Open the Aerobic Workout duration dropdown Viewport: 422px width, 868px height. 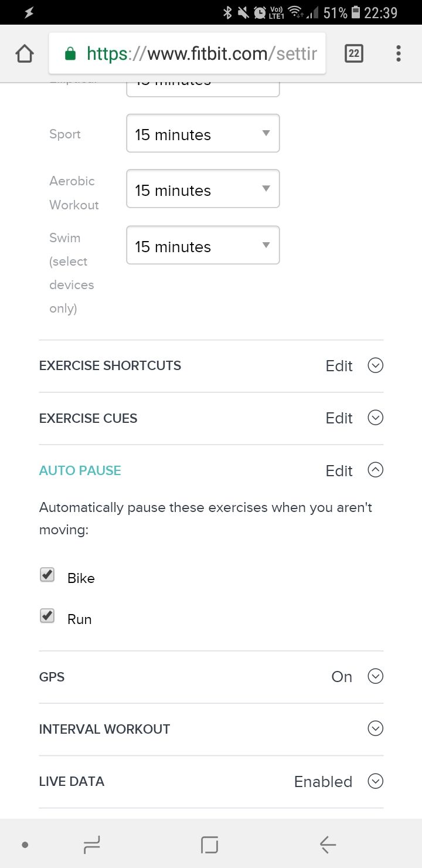click(x=202, y=189)
